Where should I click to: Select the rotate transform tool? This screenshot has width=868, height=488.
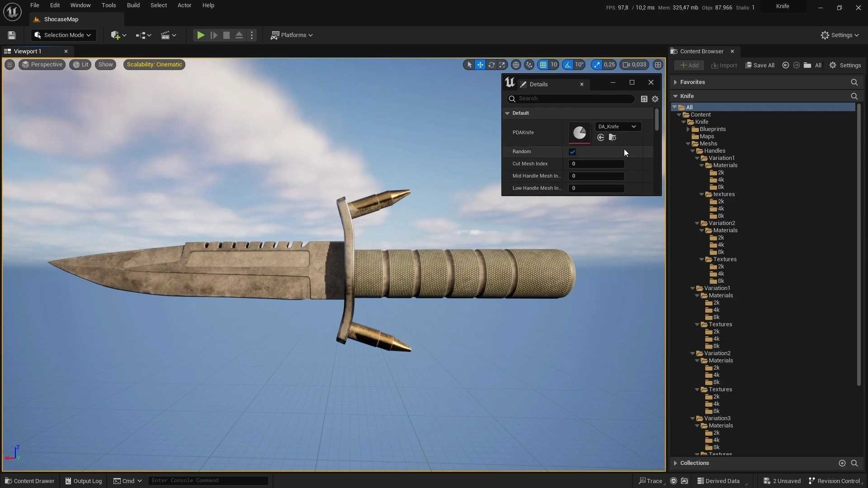[x=491, y=65]
